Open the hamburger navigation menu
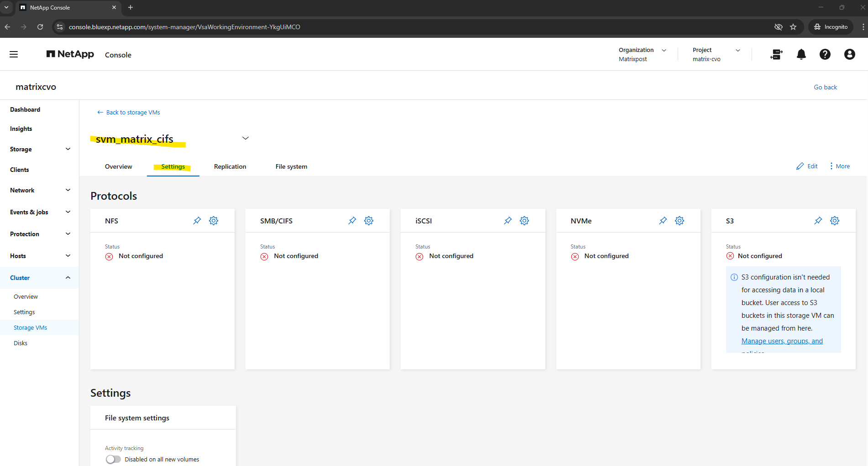 click(14, 55)
